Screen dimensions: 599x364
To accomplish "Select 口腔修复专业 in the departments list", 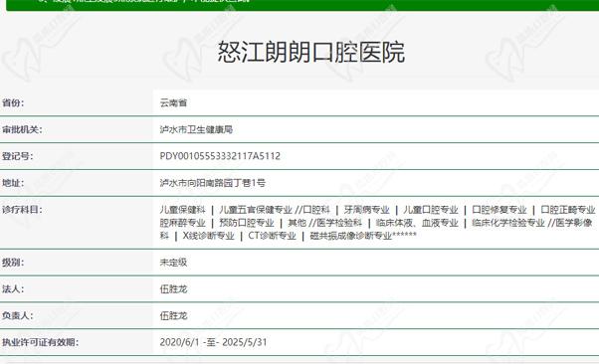I will 499,210.
